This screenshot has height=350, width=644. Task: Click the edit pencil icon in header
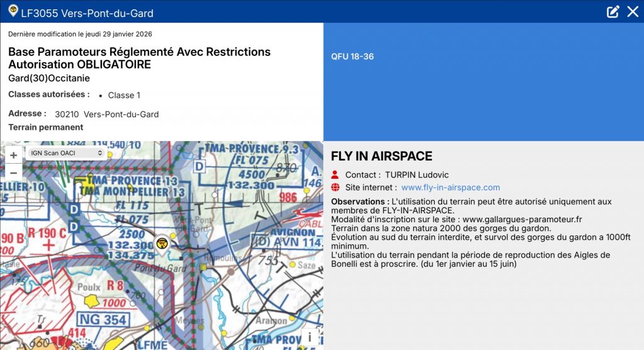(x=613, y=11)
